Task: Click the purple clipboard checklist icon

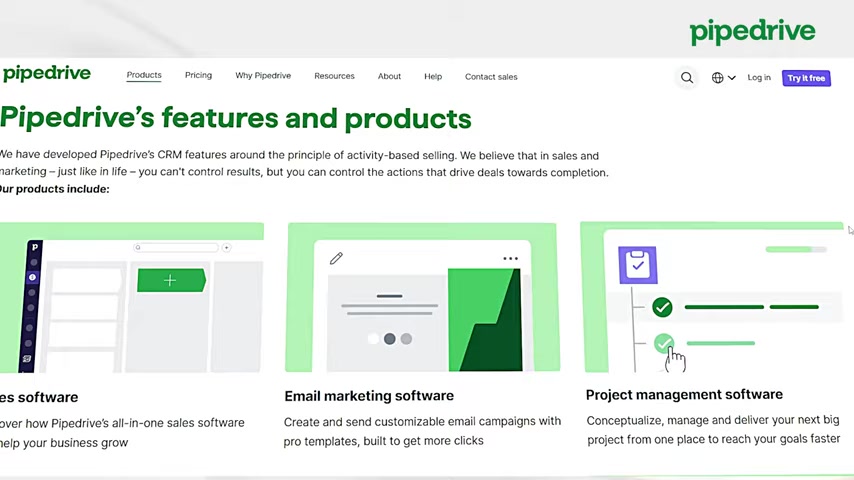Action: pyautogui.click(x=638, y=265)
